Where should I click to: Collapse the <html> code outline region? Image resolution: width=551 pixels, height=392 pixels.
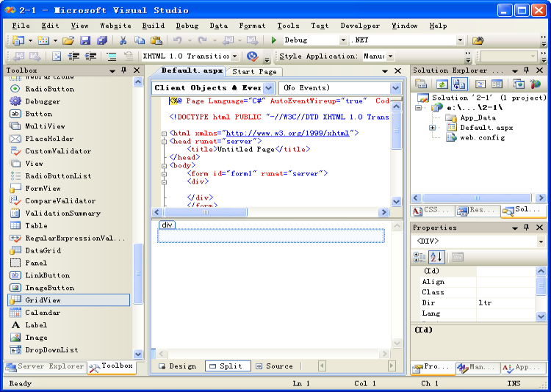pyautogui.click(x=164, y=134)
